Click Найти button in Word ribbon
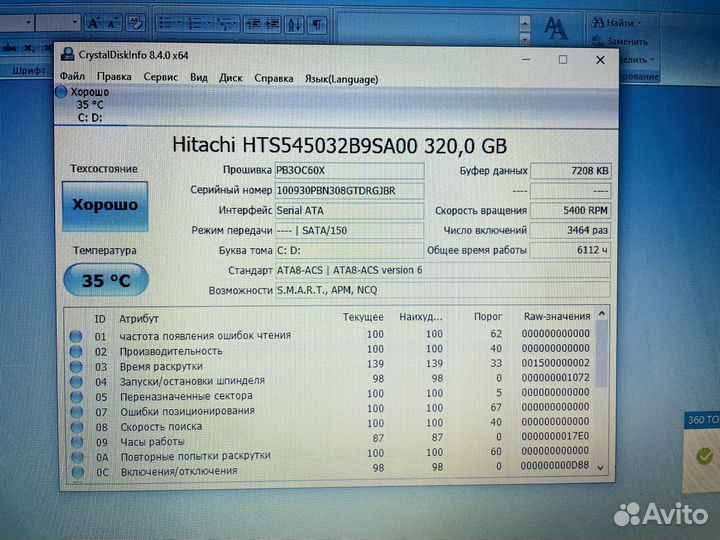This screenshot has width=720, height=540. 613,22
